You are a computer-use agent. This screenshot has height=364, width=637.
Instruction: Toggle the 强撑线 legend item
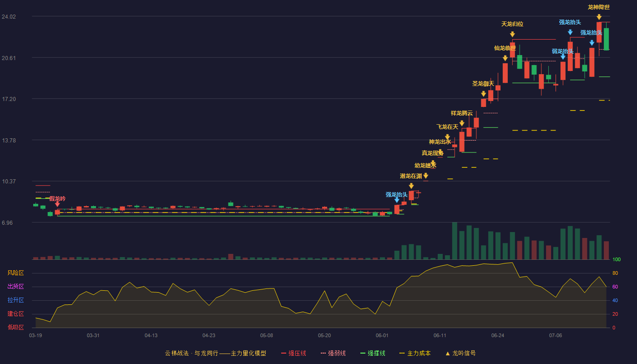point(373,353)
